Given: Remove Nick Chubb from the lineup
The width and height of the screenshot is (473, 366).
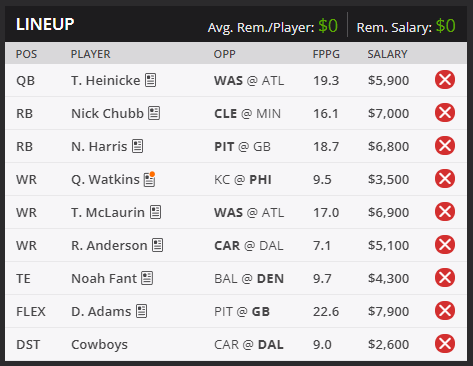Looking at the screenshot, I should (x=445, y=113).
